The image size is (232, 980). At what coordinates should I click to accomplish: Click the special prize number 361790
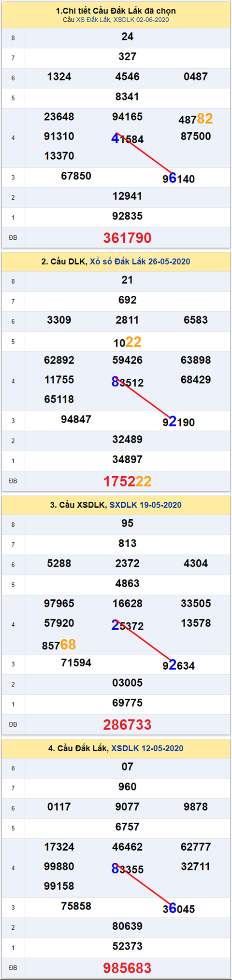coord(128,238)
